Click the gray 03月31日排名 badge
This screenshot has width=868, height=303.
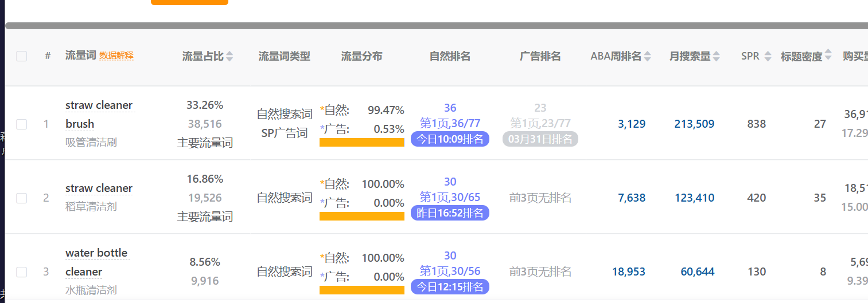[x=540, y=139]
